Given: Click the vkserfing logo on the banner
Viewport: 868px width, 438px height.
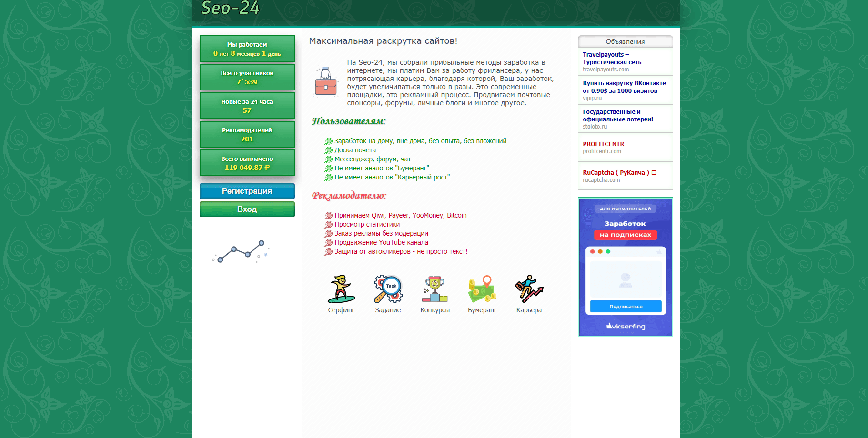Looking at the screenshot, I should coord(626,326).
